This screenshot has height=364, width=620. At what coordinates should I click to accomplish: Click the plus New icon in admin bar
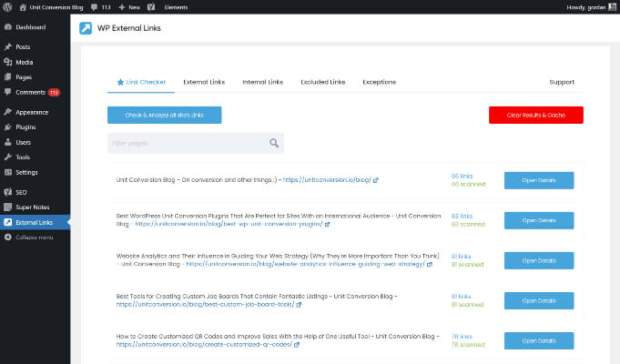(122, 7)
